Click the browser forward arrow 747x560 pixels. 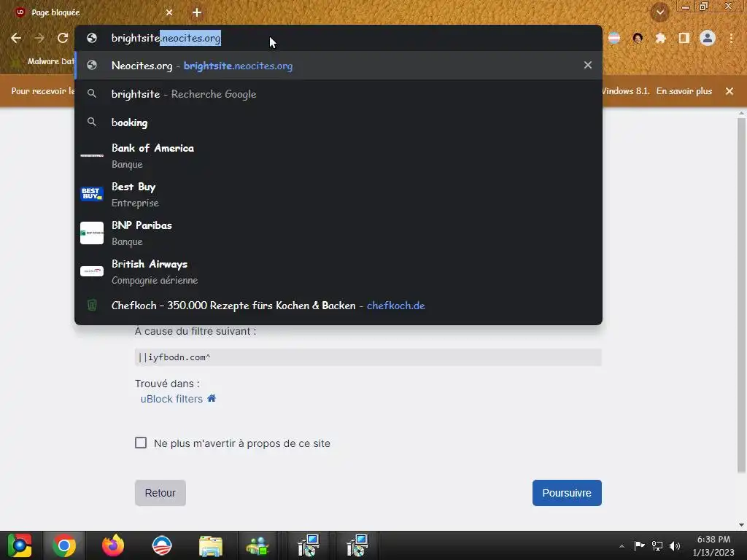39,38
